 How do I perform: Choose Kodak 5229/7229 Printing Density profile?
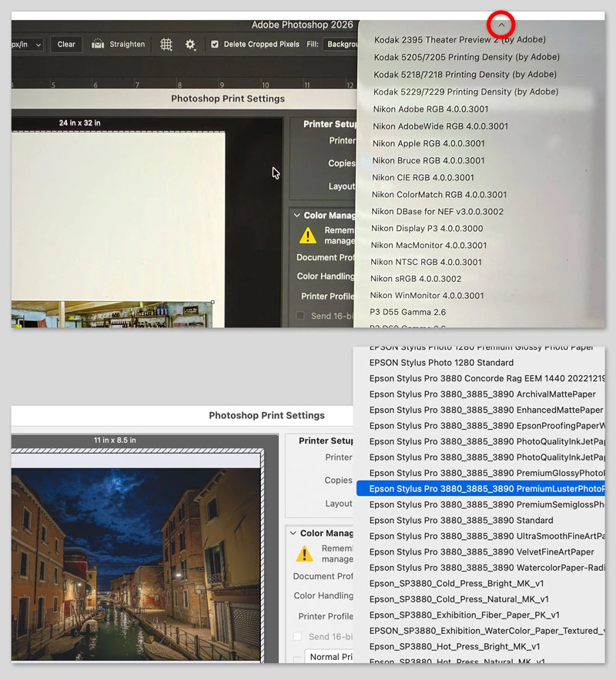tap(466, 92)
